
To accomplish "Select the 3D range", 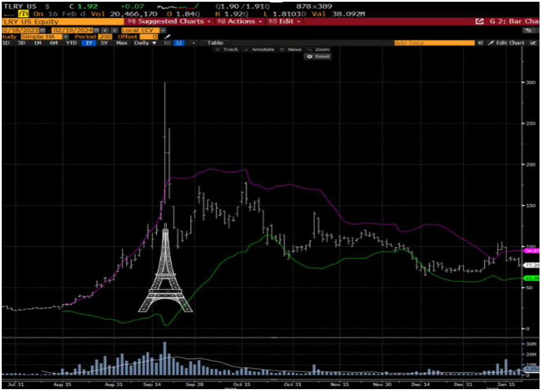I will 22,43.
